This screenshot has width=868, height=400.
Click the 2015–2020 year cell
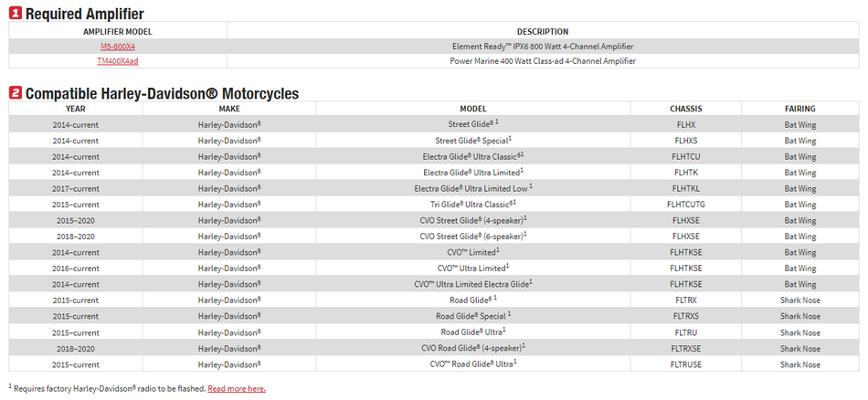pyautogui.click(x=75, y=221)
